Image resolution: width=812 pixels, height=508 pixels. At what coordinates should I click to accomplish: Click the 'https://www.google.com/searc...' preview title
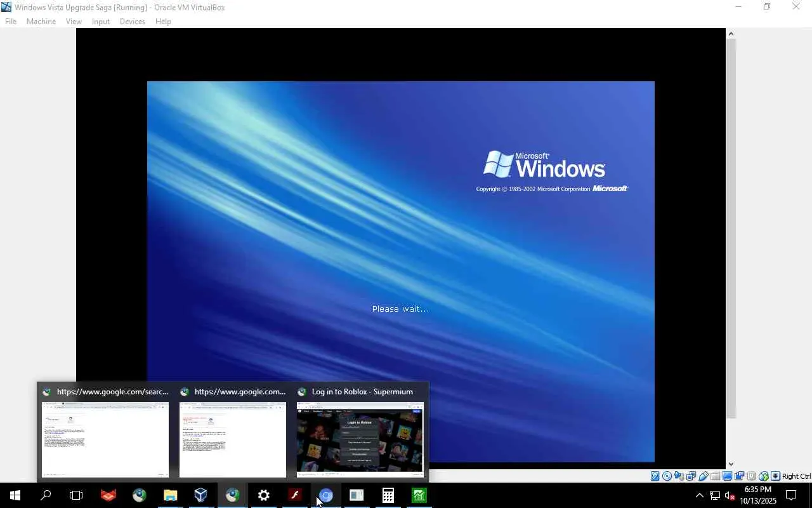112,392
